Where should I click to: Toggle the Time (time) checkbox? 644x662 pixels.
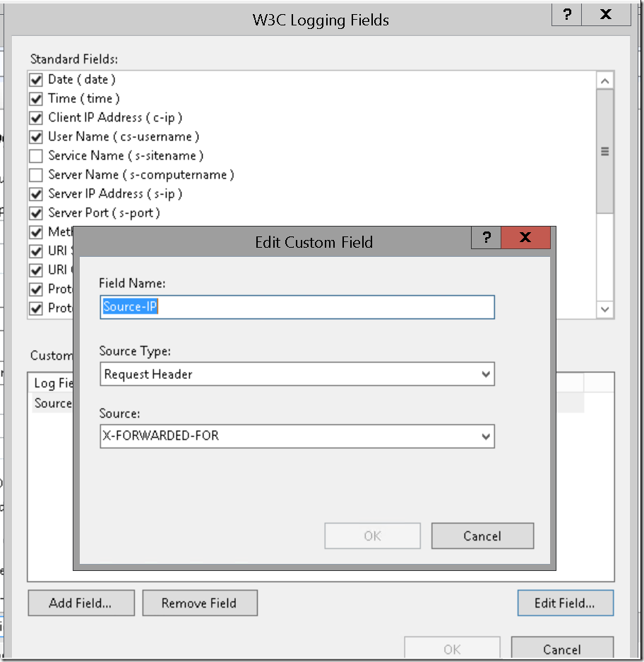[36, 99]
